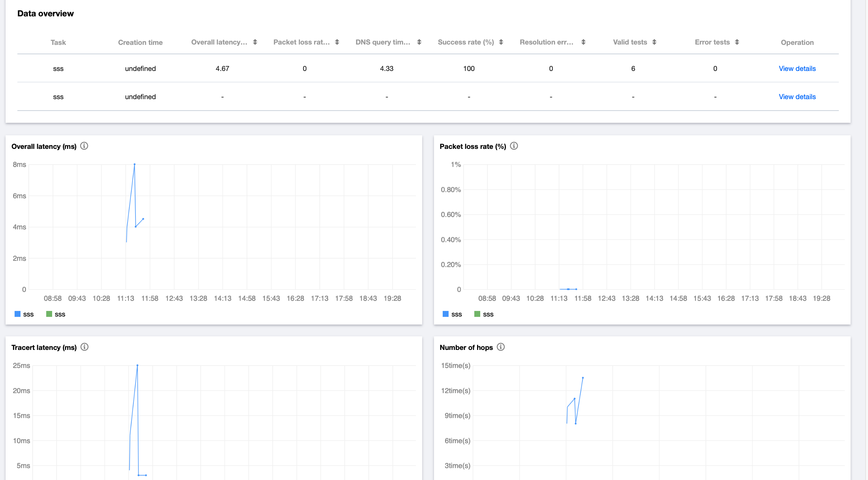Sort by the Valid tests column
Screen dimensions: 868x480
click(654, 42)
